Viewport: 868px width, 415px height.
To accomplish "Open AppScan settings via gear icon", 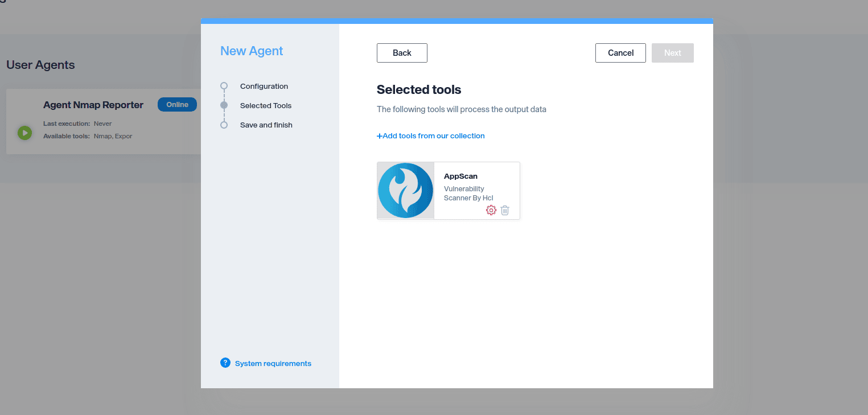I will pyautogui.click(x=491, y=210).
